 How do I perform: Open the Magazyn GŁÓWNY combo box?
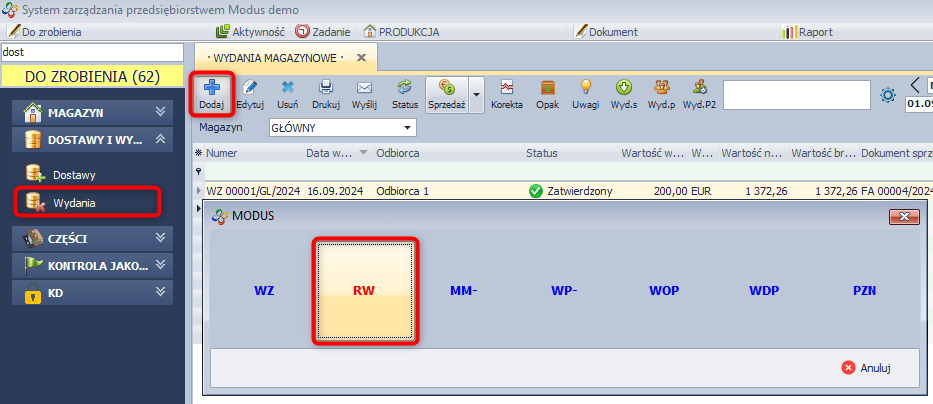342,128
